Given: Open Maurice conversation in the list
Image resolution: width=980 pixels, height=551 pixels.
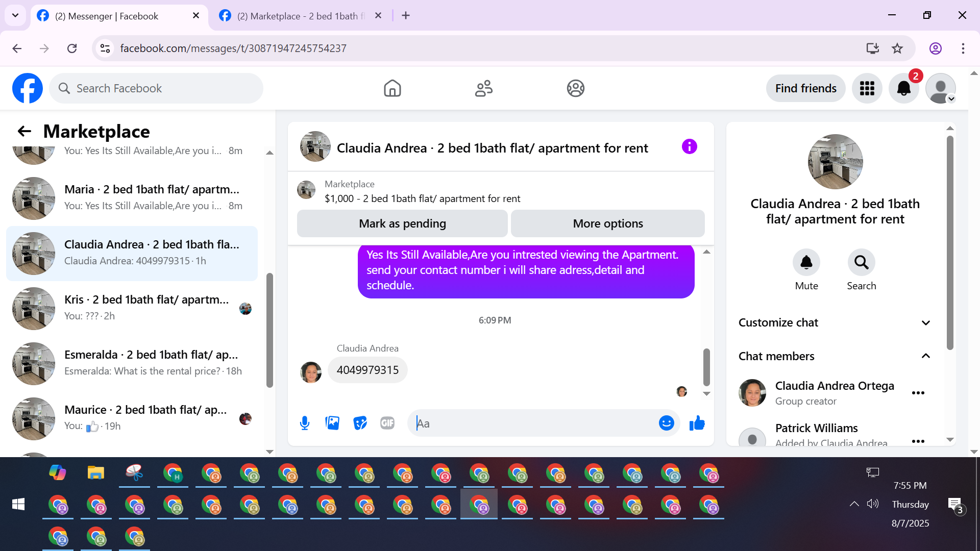Looking at the screenshot, I should [x=132, y=418].
